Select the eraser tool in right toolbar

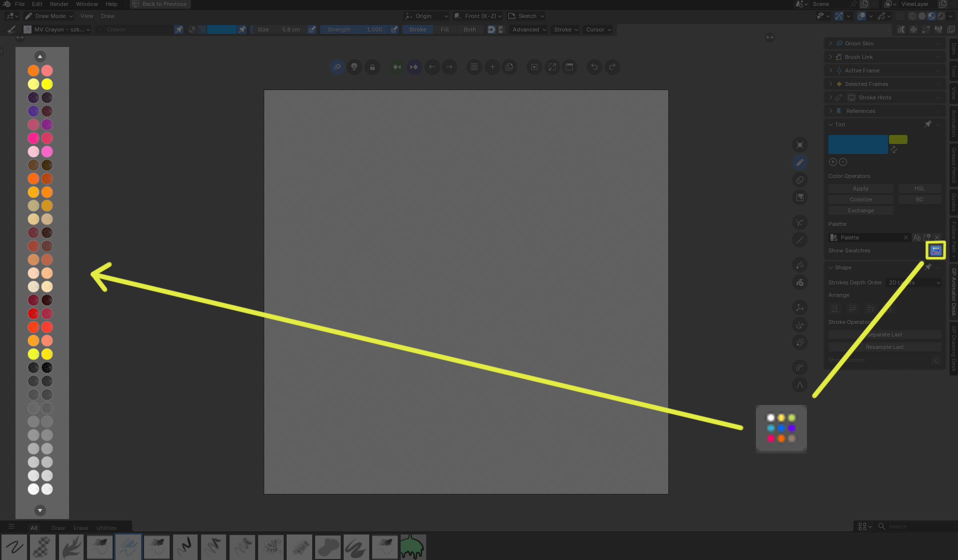click(800, 180)
